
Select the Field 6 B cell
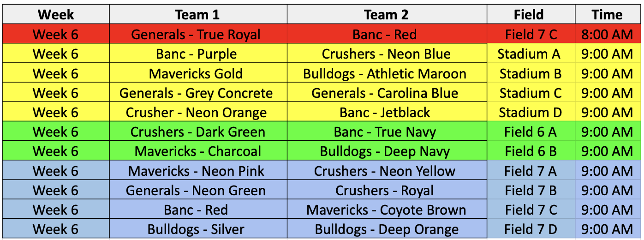(x=531, y=151)
